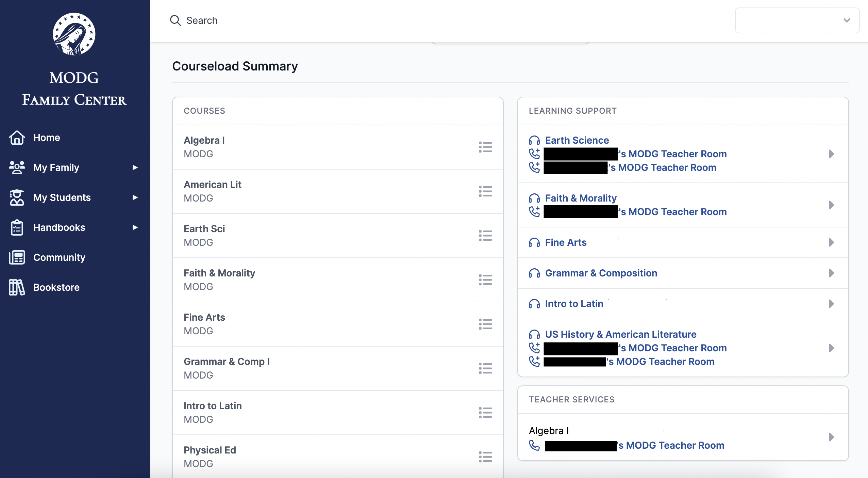Open the US History & American Literature link
The image size is (868, 478).
pos(621,334)
